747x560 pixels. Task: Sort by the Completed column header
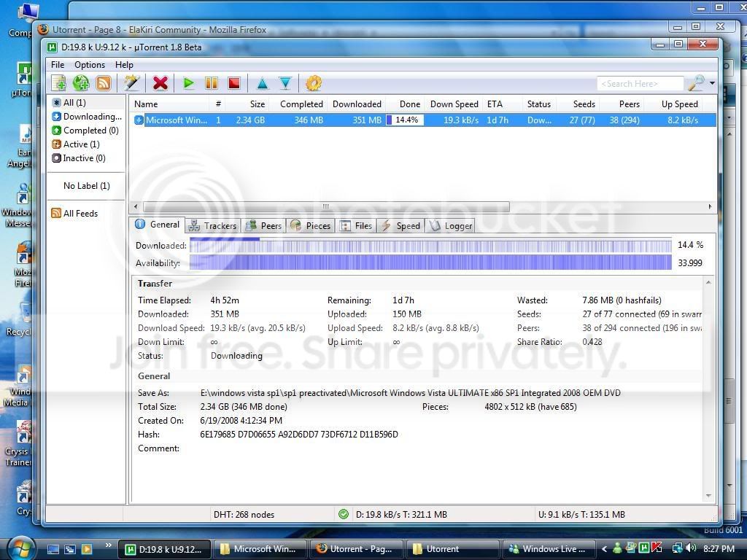298,104
